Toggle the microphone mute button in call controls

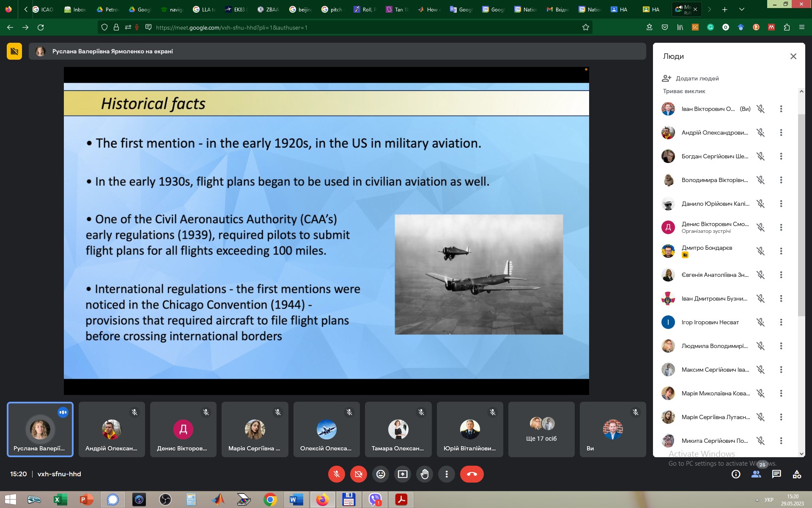[x=336, y=474]
